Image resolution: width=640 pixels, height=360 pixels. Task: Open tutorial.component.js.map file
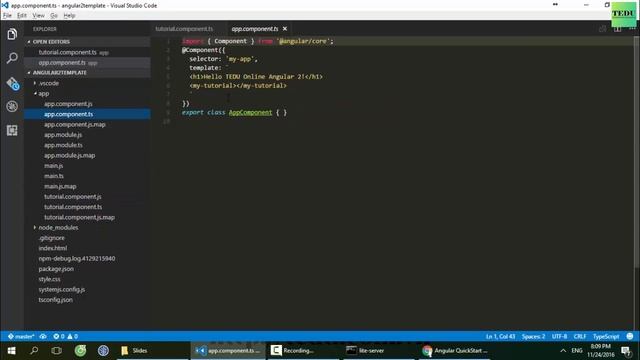[x=79, y=217]
